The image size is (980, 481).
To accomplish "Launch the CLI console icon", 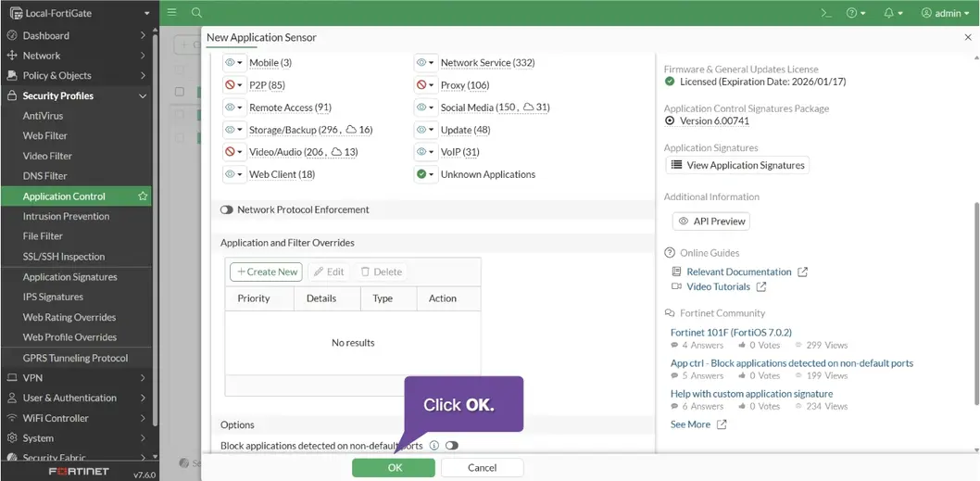I will click(x=826, y=13).
